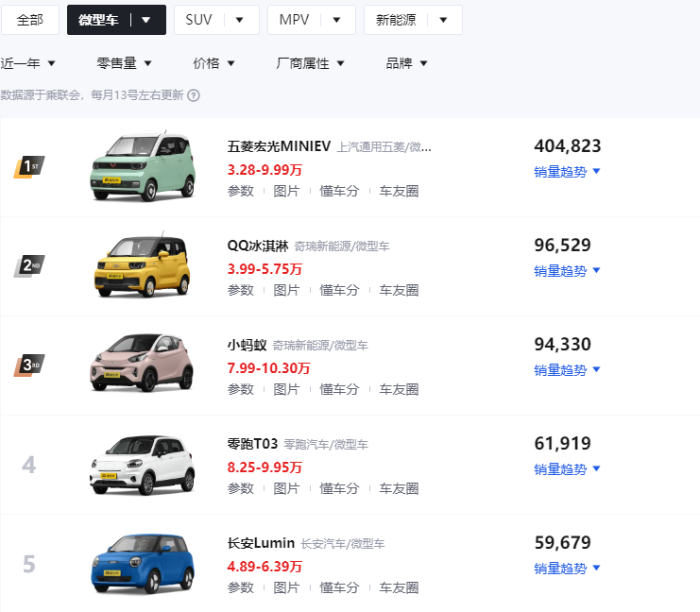Image resolution: width=700 pixels, height=612 pixels.
Task: Expand 销量趋势 for 长安Lumin
Action: point(567,568)
